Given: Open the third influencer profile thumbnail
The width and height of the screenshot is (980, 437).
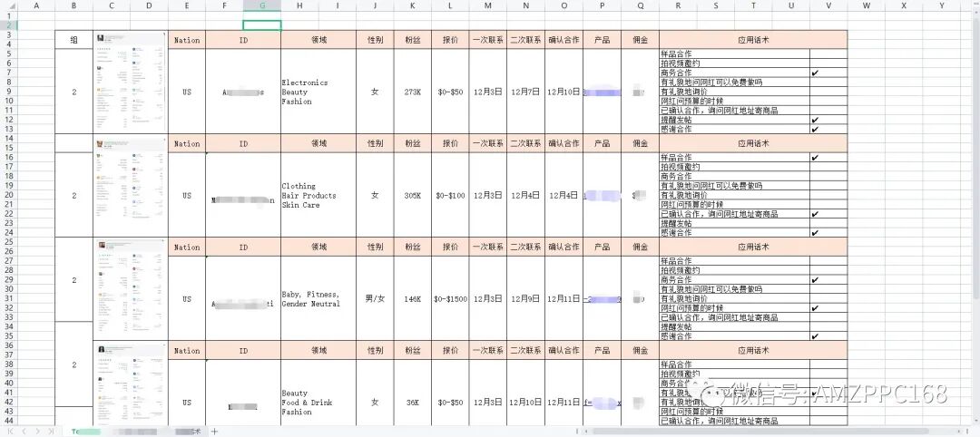Looking at the screenshot, I should [x=131, y=289].
